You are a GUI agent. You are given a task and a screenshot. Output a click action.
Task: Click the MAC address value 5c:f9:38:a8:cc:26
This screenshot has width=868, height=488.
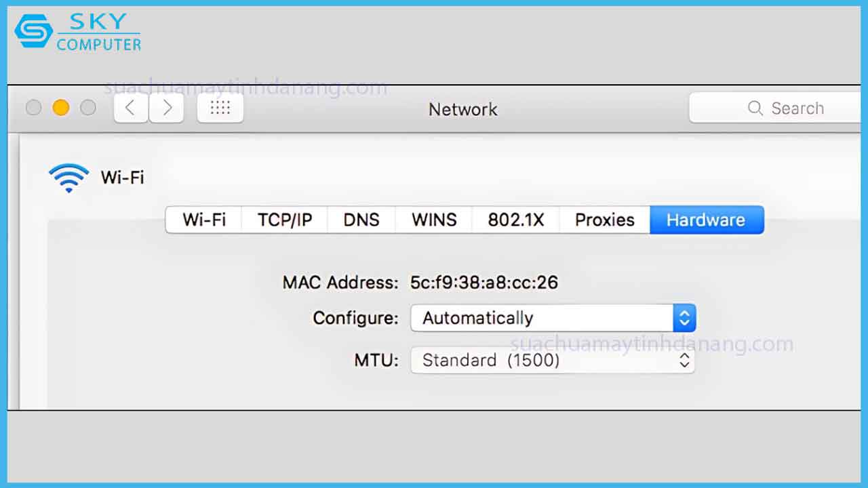[x=484, y=282]
